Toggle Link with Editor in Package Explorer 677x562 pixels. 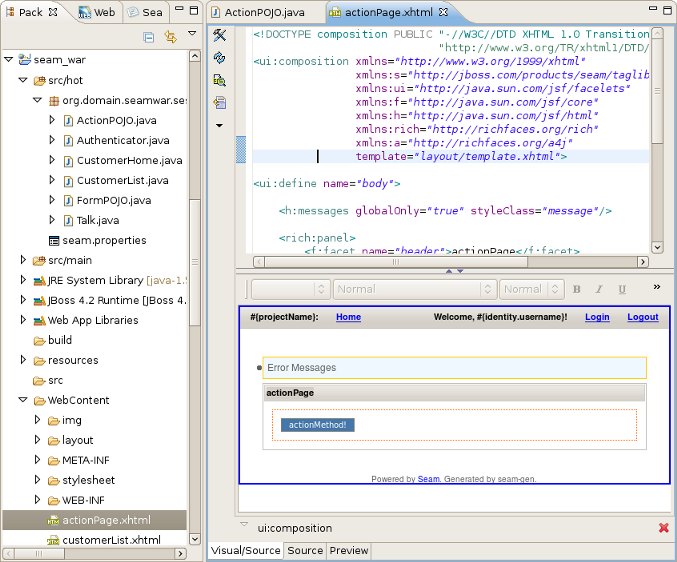[170, 37]
